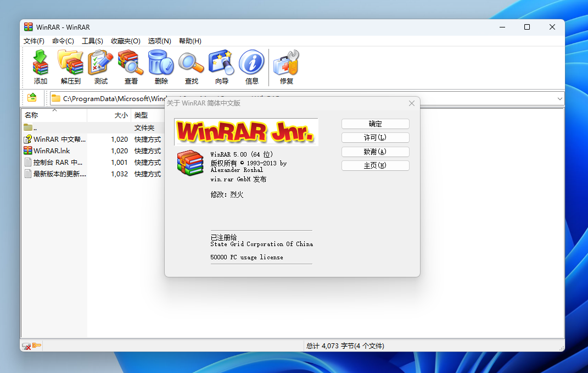Screen dimensions: 588x373
Task: Click the up-directory folder icon
Action: pos(32,98)
